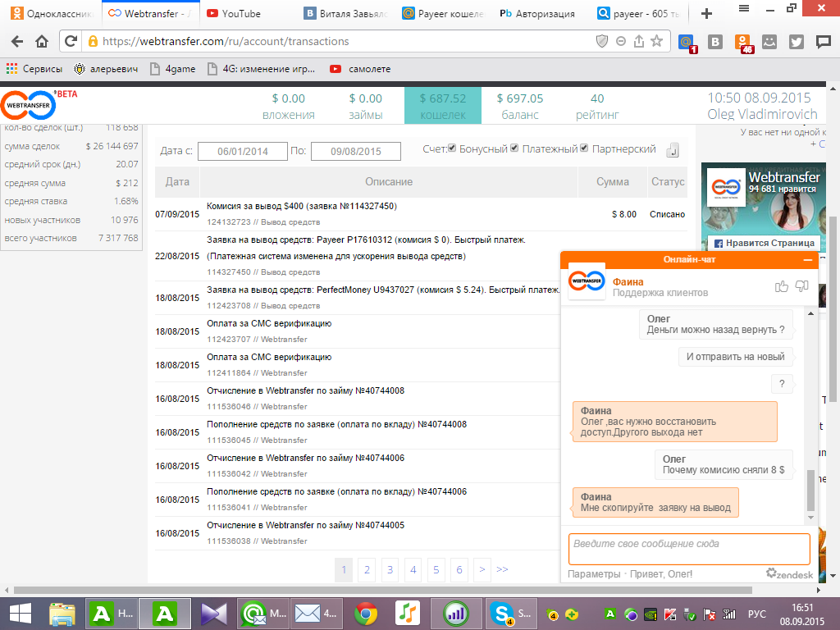The width and height of the screenshot is (840, 630).
Task: Switch to the payeer - 605 search tab
Action: point(638,13)
